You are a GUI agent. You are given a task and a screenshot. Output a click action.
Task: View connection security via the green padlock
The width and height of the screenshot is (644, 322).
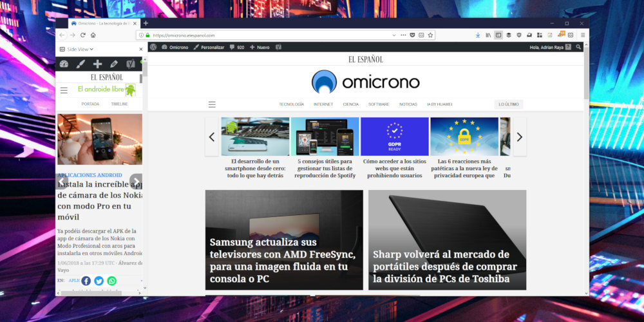click(x=147, y=35)
